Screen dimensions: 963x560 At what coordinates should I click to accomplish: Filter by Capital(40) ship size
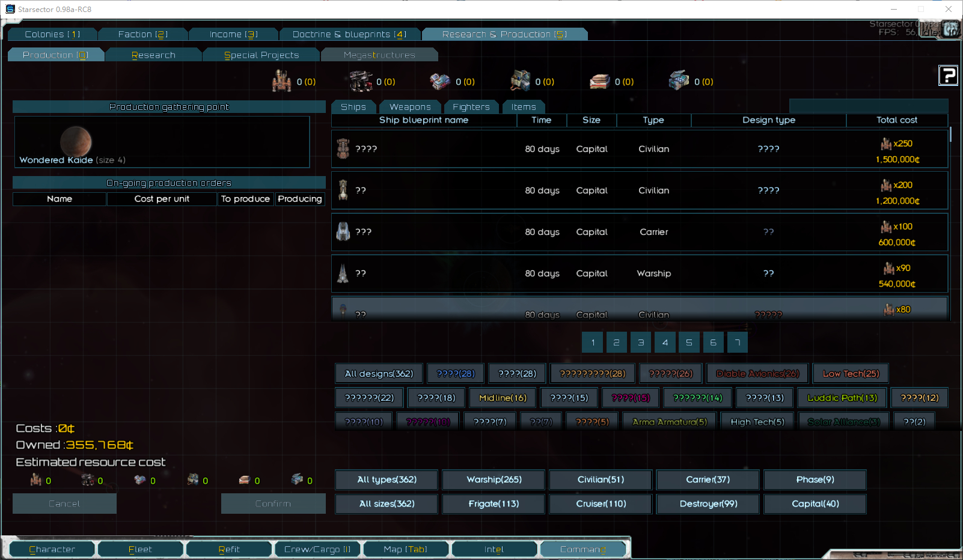(x=815, y=504)
